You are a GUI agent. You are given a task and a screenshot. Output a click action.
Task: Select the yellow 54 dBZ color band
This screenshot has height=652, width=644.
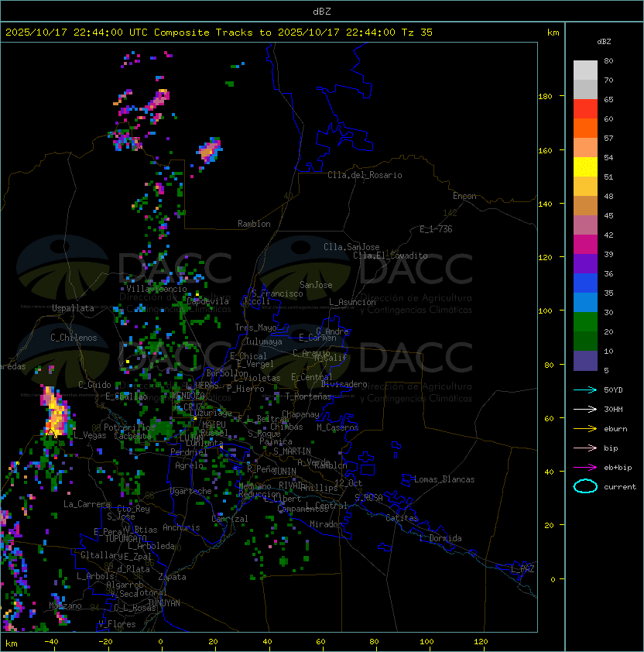585,166
